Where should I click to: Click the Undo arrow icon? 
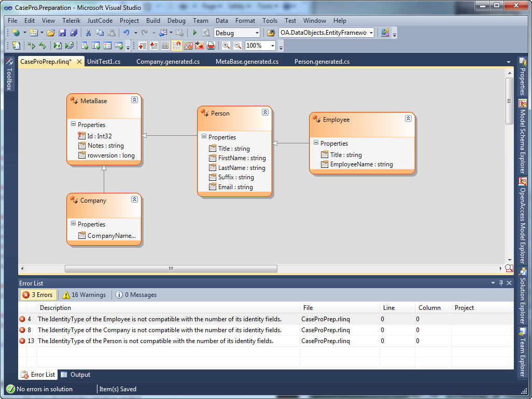126,33
